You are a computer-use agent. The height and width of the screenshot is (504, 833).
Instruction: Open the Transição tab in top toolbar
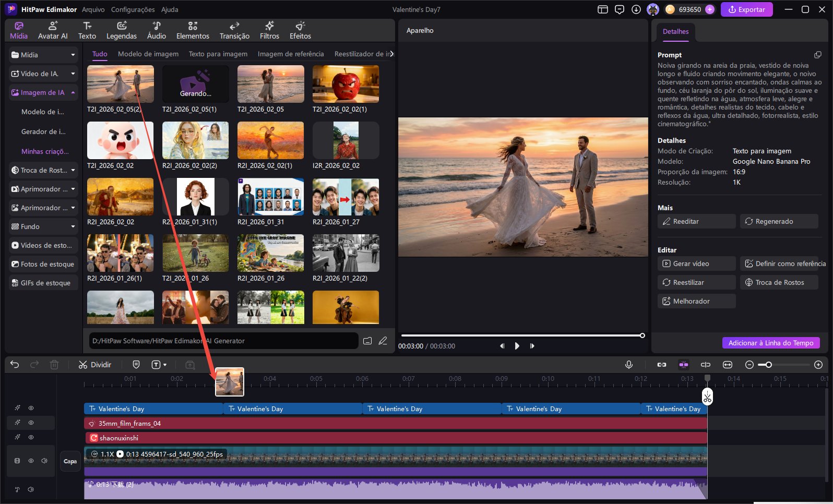(x=234, y=30)
